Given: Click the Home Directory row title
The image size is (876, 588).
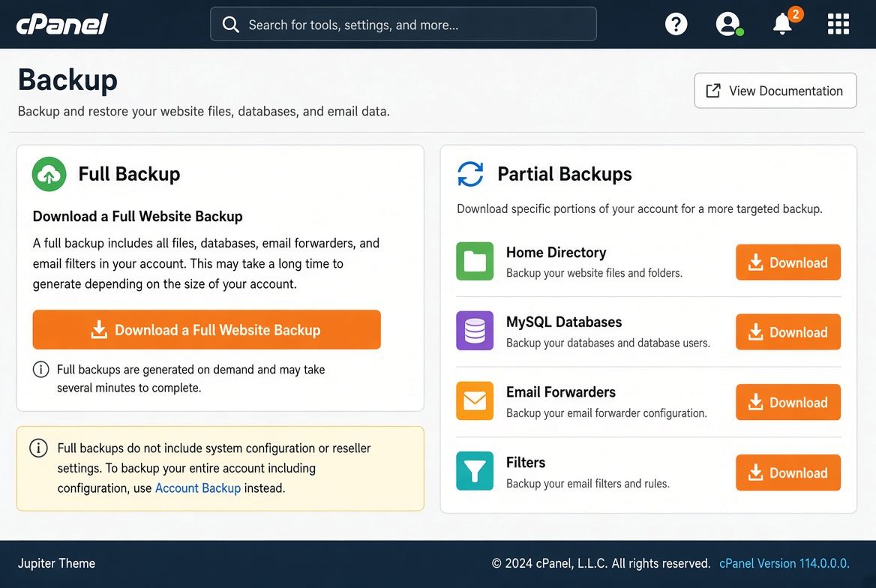Looking at the screenshot, I should 556,253.
